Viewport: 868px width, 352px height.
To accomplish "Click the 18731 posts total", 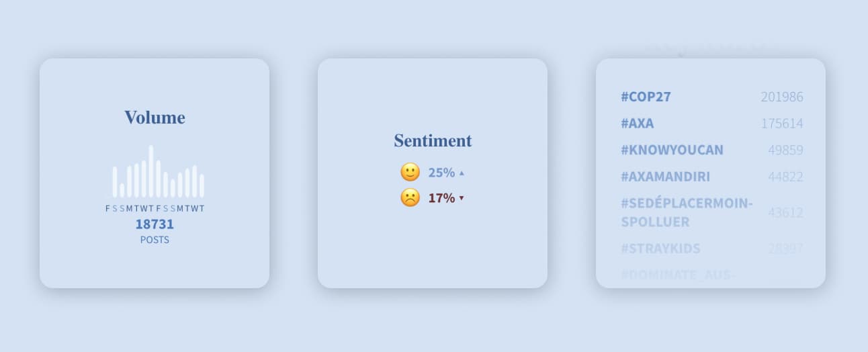I will click(155, 224).
